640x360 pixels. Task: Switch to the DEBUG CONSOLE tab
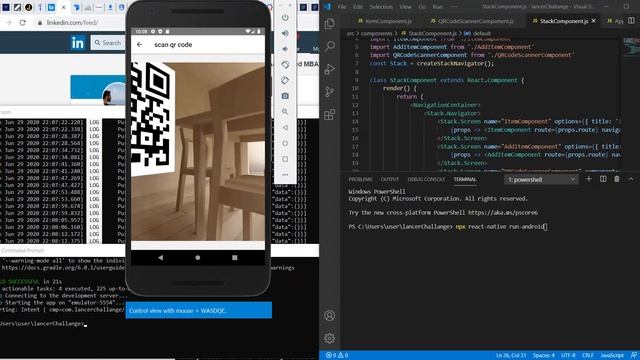[x=426, y=179]
